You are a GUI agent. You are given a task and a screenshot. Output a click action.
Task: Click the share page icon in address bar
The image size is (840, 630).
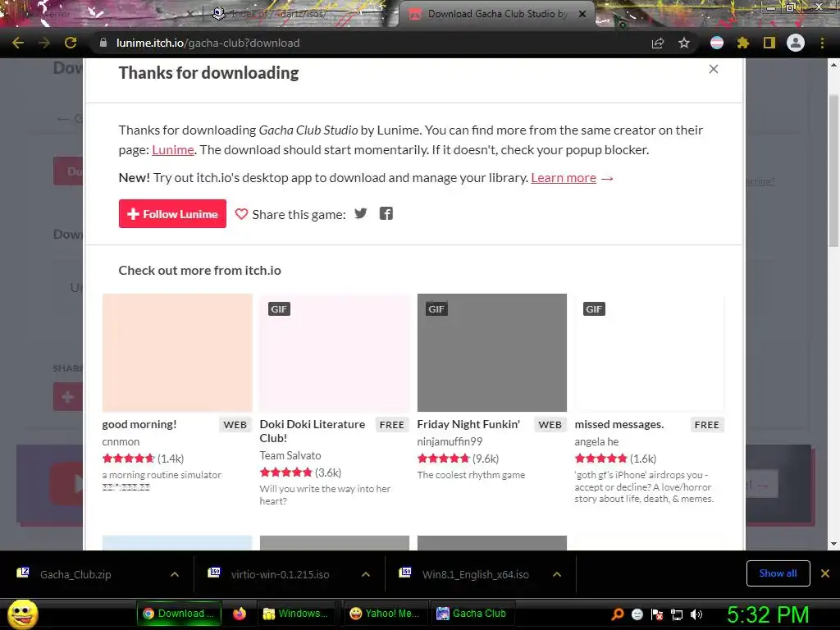click(658, 43)
